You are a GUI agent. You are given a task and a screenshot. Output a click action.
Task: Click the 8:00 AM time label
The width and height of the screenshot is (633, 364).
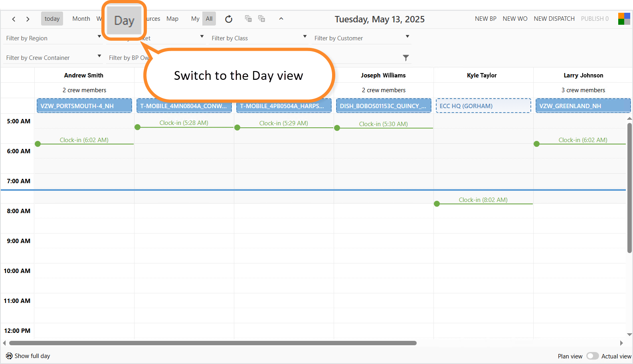tap(18, 211)
